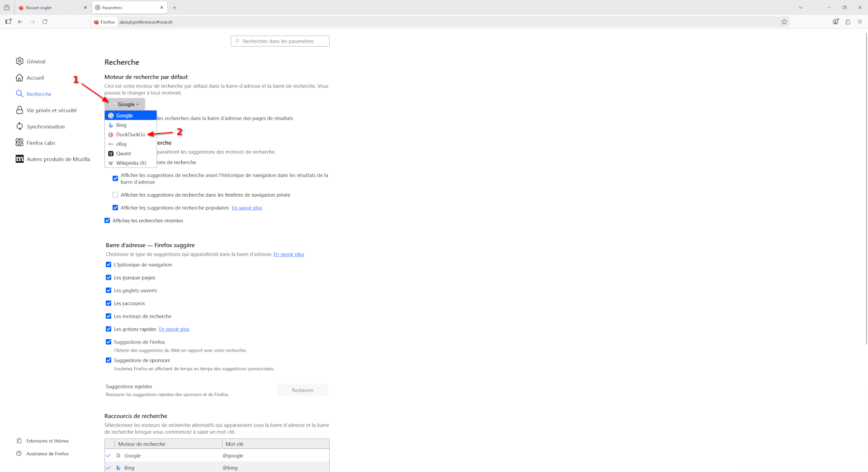Select DuckDuckGo from the engine list

pos(131,135)
